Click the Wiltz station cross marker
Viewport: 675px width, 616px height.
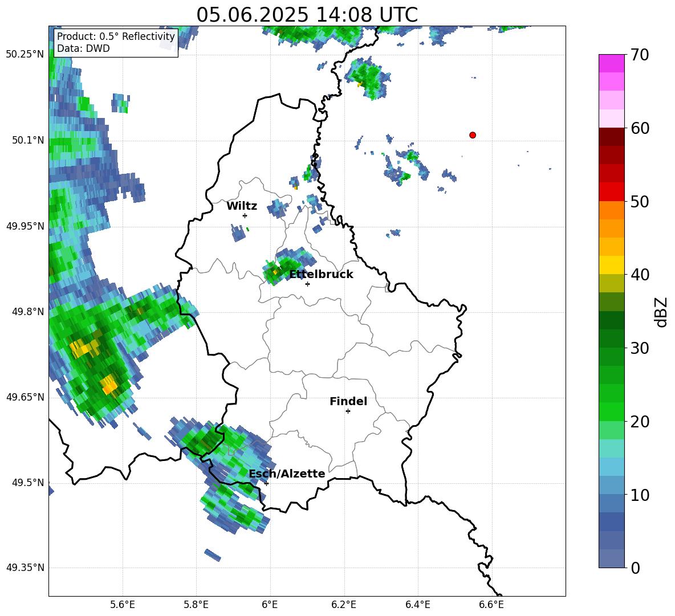click(x=245, y=215)
